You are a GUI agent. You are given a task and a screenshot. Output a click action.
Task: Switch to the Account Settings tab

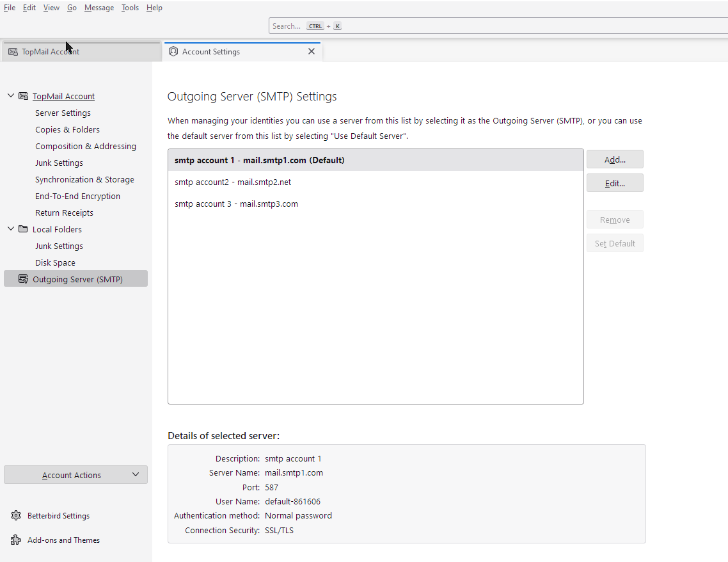[241, 52]
